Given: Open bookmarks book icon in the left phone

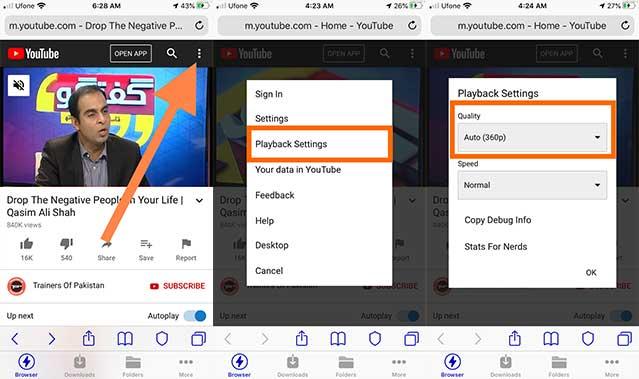Looking at the screenshot, I should point(125,339).
